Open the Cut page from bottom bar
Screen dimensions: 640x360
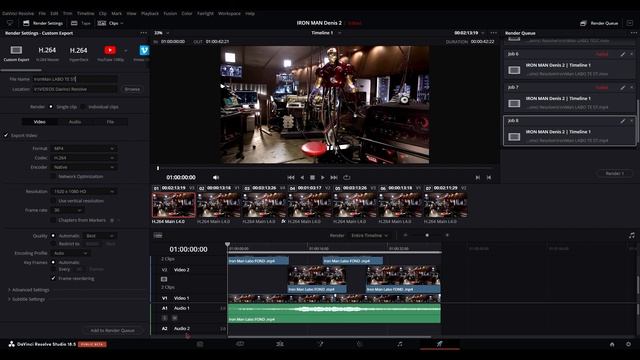(240, 344)
